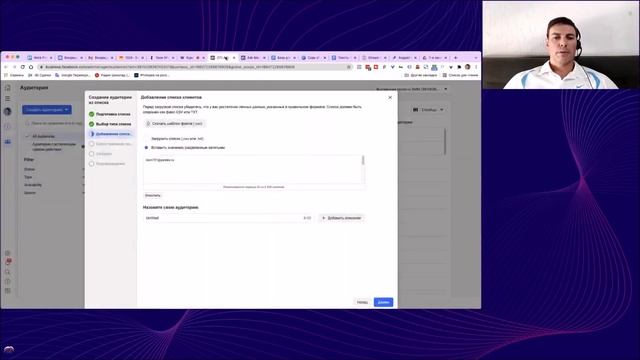Image resolution: width=640 pixels, height=360 pixels.
Task: Continue with the blue Далее button
Action: 383,302
